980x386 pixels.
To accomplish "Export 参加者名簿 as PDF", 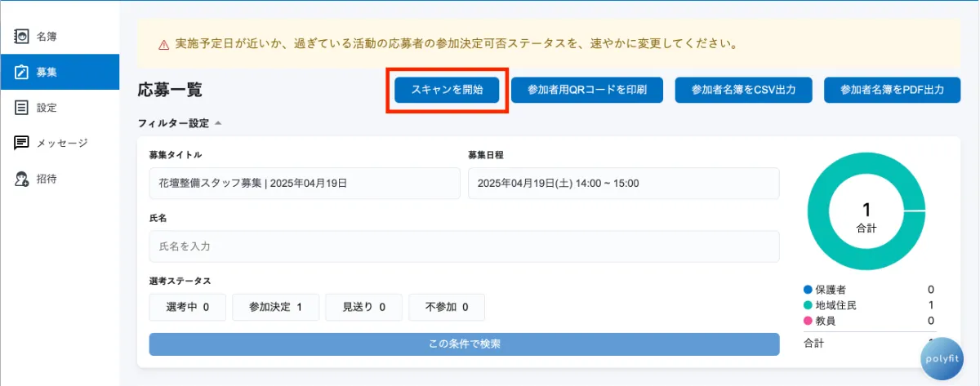I will (x=892, y=90).
